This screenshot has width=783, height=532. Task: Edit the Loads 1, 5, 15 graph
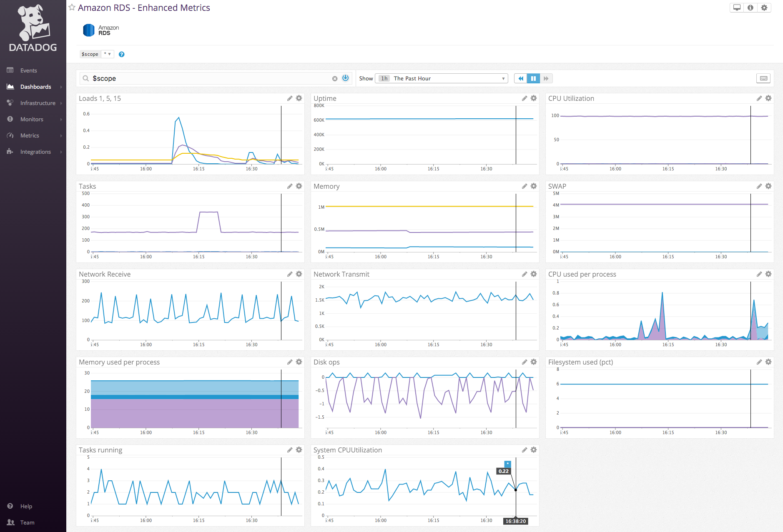(x=290, y=98)
